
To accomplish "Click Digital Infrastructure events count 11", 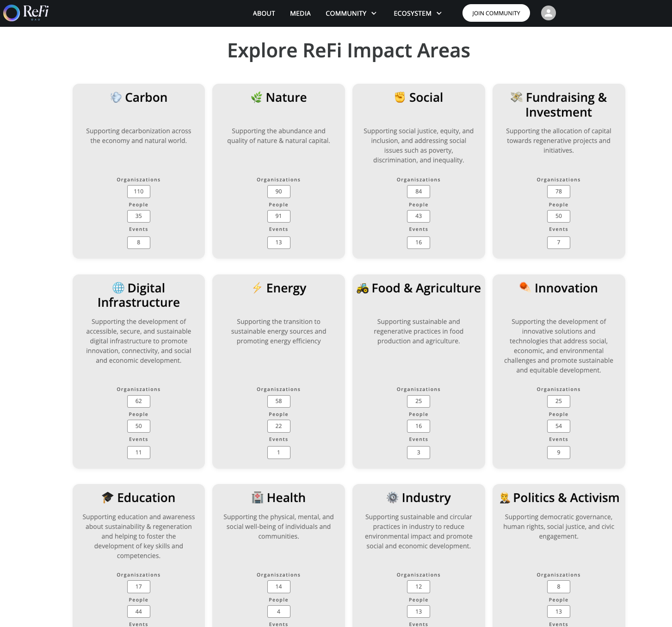I will [x=139, y=453].
